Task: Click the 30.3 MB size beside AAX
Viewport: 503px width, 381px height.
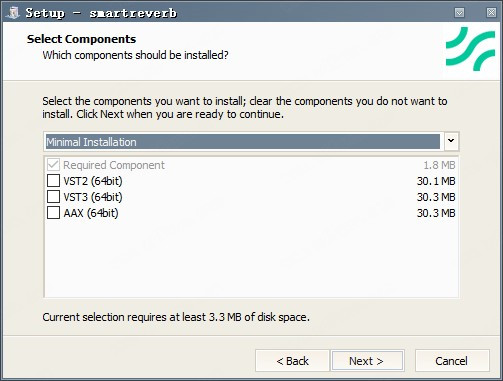Action: [x=436, y=213]
